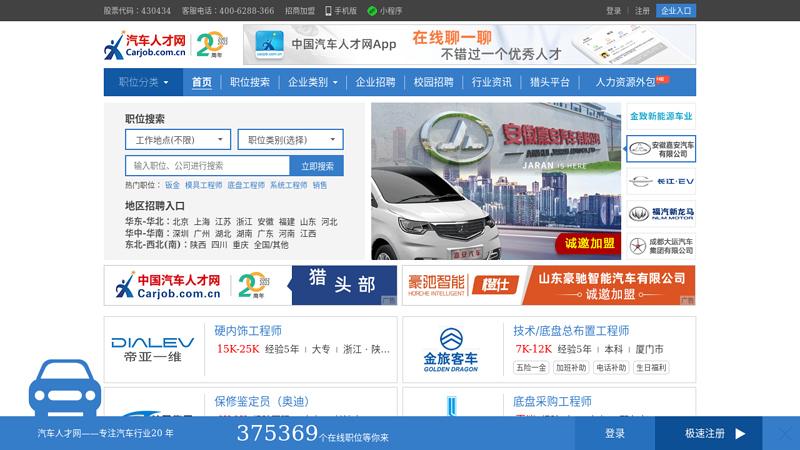Open the 职位类别(选择) dropdown
Image resolution: width=800 pixels, height=450 pixels.
coord(291,140)
